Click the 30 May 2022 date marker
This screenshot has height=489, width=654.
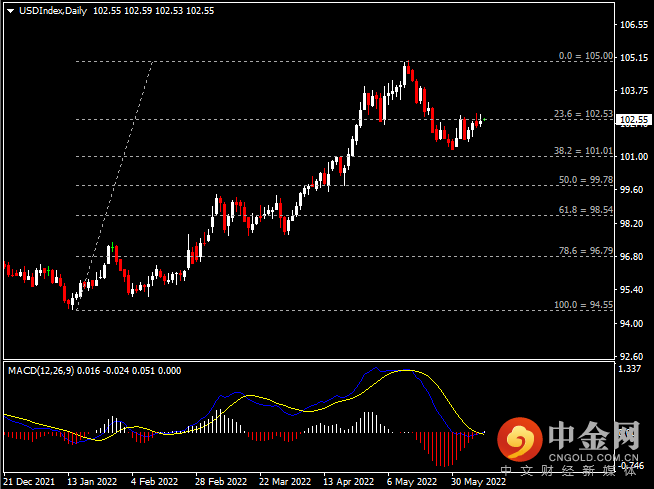[478, 481]
